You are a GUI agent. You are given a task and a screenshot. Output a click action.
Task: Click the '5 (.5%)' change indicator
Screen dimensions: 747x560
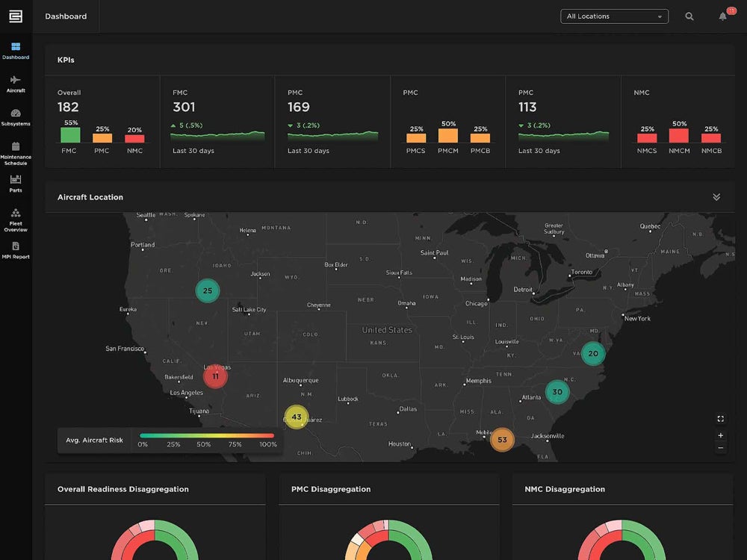pyautogui.click(x=187, y=125)
